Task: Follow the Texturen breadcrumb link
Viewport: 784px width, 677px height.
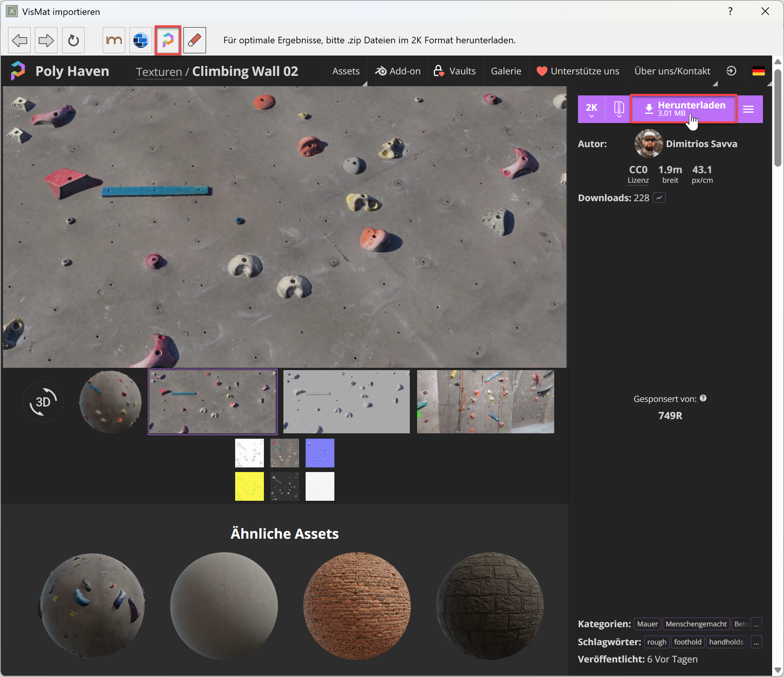Action: click(159, 72)
